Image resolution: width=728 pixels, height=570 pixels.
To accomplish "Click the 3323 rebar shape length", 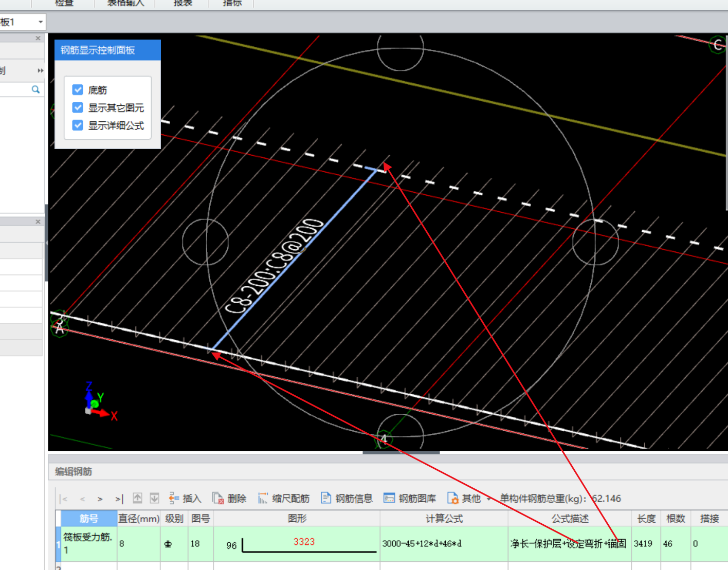I will point(304,542).
